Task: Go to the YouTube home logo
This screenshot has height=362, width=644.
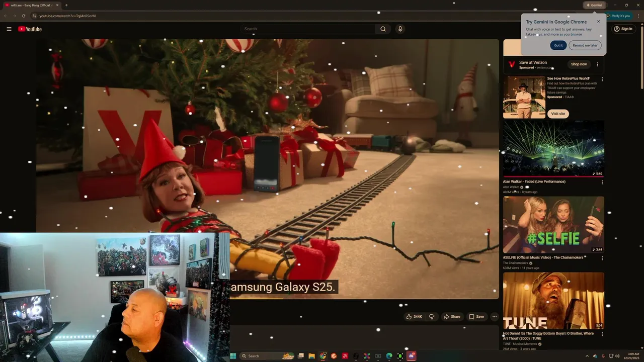Action: point(30,29)
